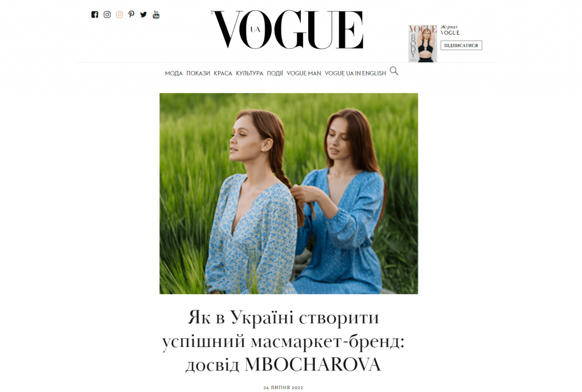
Task: Open the Vogue magazine cover thumbnail
Action: pyautogui.click(x=423, y=43)
